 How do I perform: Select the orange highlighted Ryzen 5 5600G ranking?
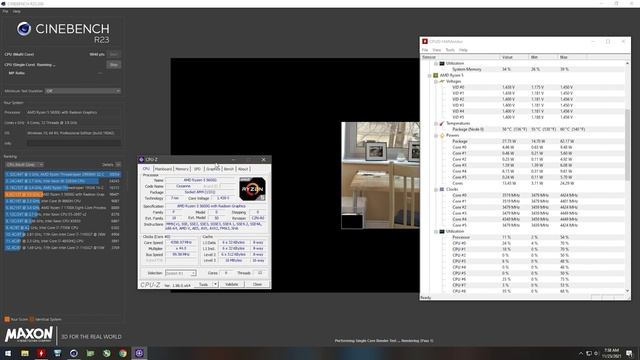[63, 195]
